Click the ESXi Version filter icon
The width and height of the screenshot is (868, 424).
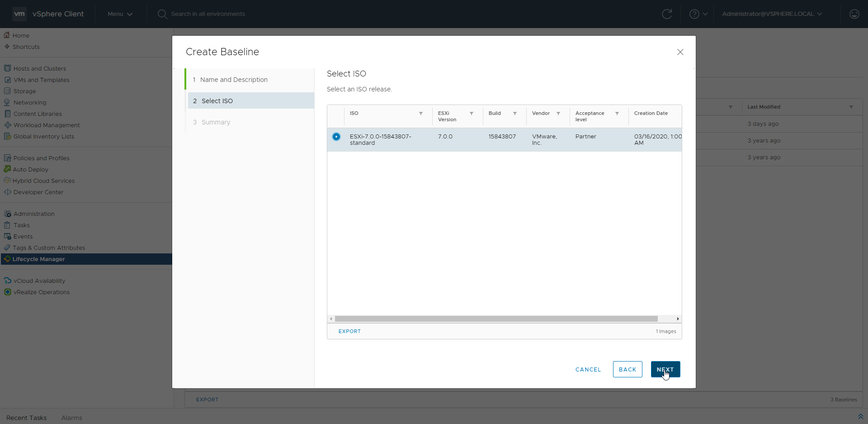click(471, 114)
